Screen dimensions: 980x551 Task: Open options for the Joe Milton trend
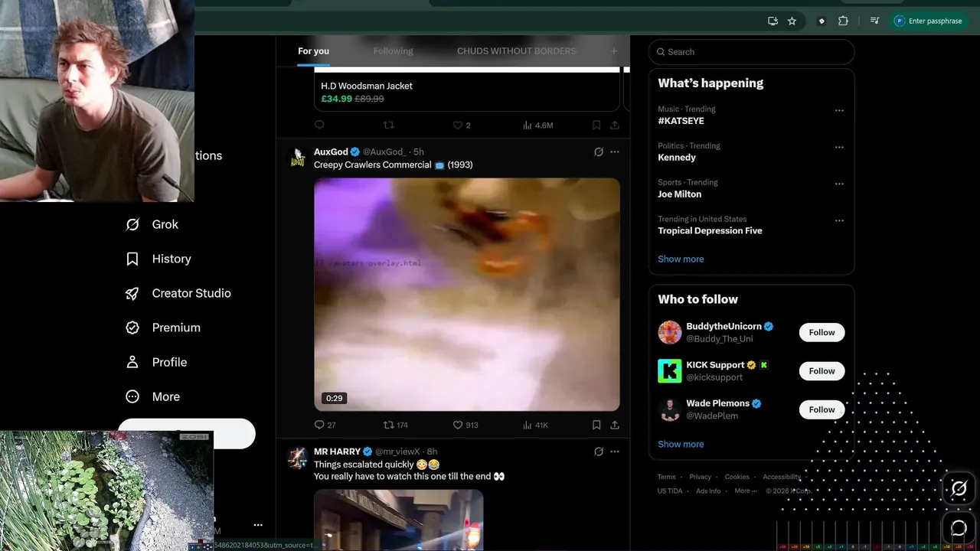pos(839,184)
